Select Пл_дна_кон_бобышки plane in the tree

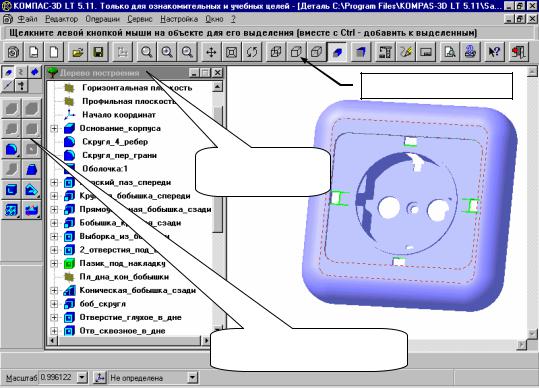[124, 277]
